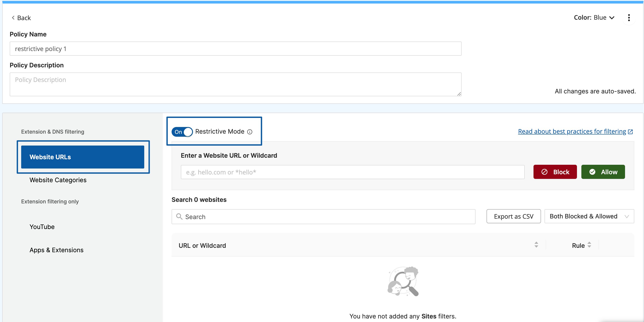Expand the Both Blocked & Allowed filter
The image size is (644, 322).
pyautogui.click(x=589, y=216)
